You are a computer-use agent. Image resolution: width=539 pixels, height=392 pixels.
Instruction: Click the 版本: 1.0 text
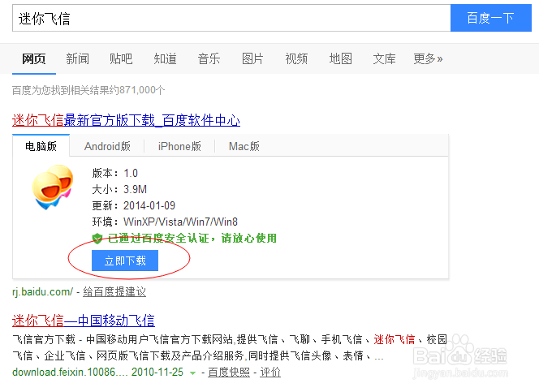114,173
